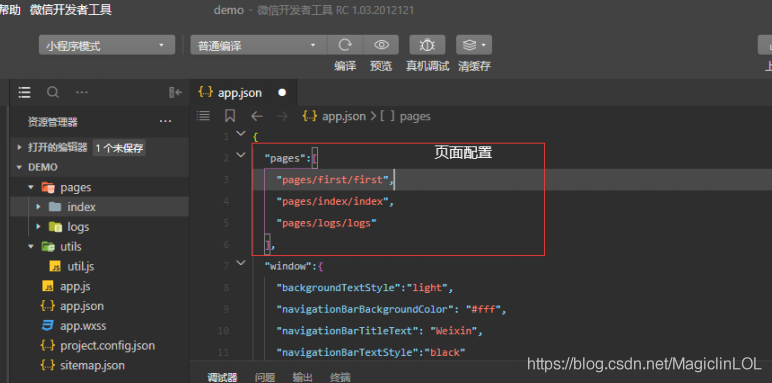Click the "navigationBarTitleText" code line

(x=380, y=331)
